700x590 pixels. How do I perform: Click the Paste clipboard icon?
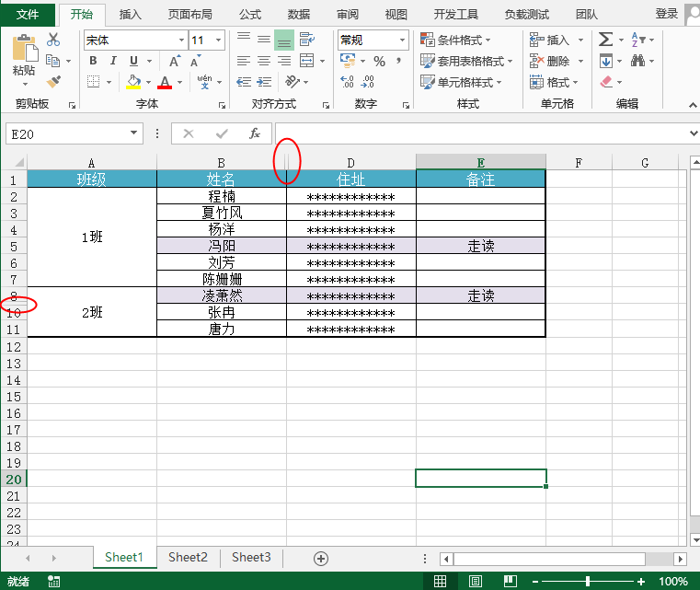pos(24,47)
